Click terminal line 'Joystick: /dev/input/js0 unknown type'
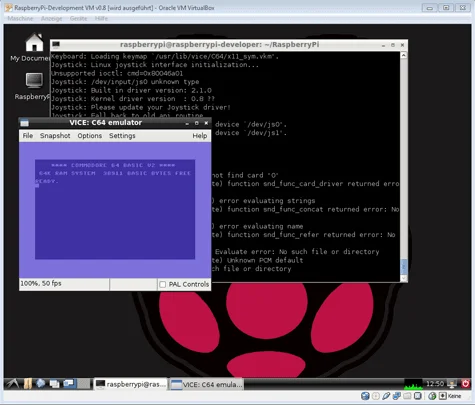Screen dimensions: 475x405 point(125,82)
